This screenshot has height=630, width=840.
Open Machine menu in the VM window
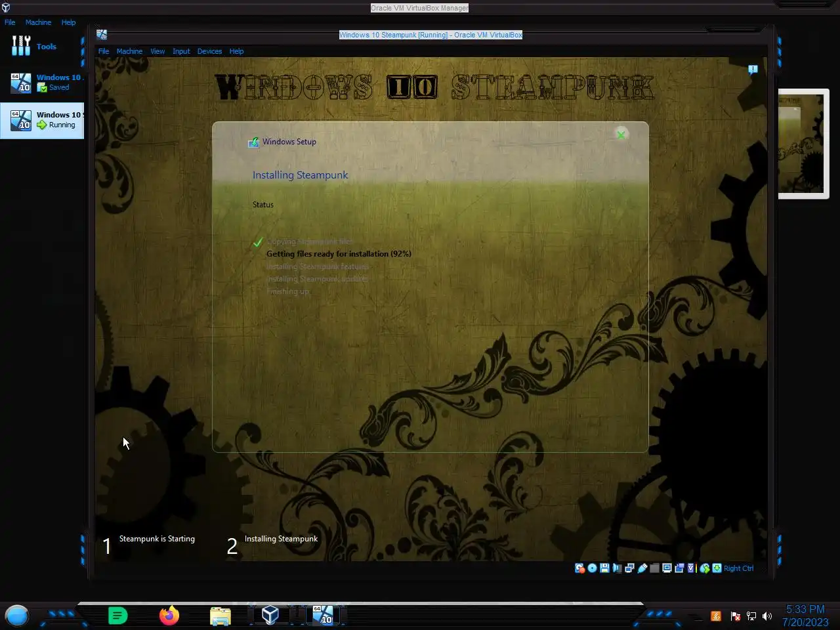pyautogui.click(x=129, y=51)
